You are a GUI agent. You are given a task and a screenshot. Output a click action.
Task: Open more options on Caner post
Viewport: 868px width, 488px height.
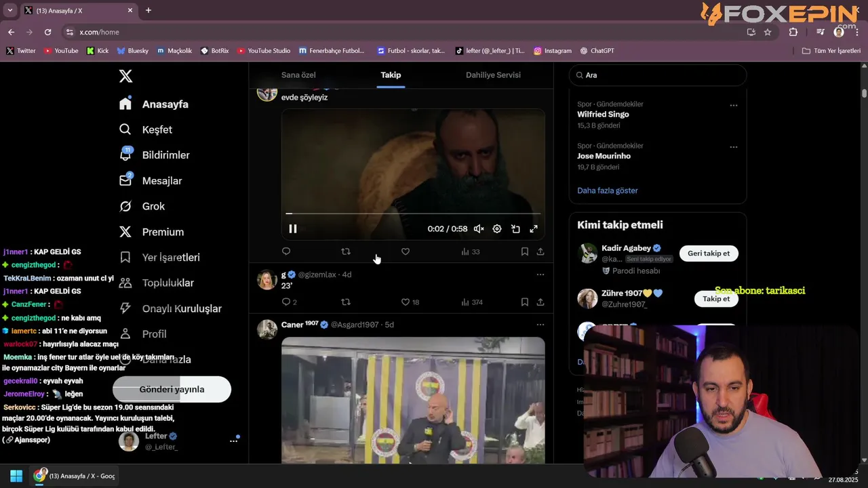point(540,325)
